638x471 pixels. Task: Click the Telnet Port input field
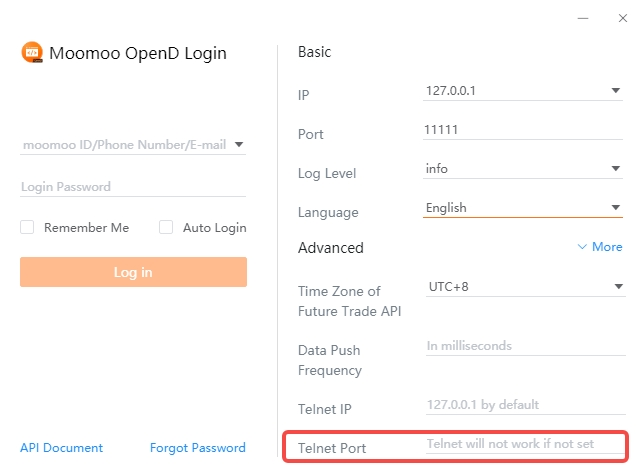[522, 443]
